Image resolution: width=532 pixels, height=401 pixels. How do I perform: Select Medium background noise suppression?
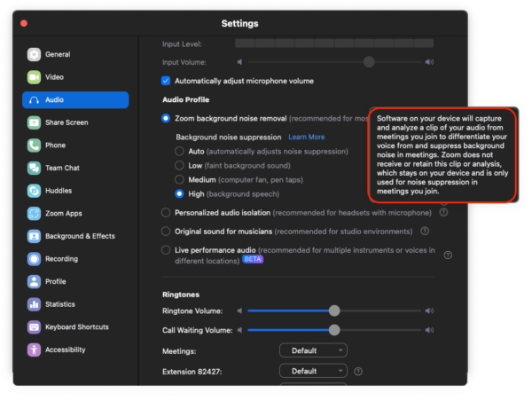[181, 179]
